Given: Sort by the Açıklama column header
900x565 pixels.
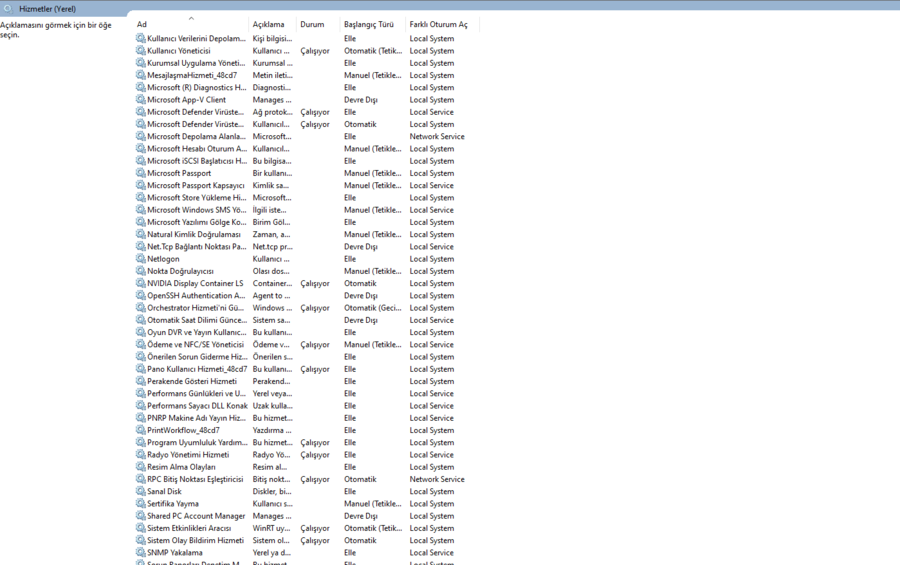Looking at the screenshot, I should pyautogui.click(x=273, y=24).
